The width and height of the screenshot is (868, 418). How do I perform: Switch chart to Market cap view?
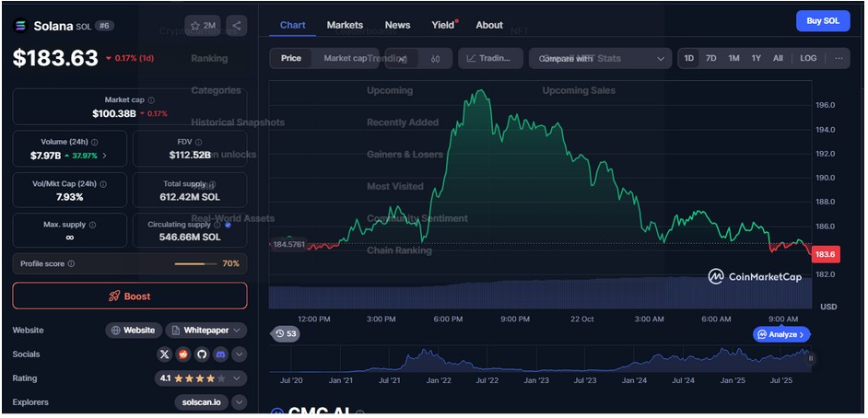point(345,58)
